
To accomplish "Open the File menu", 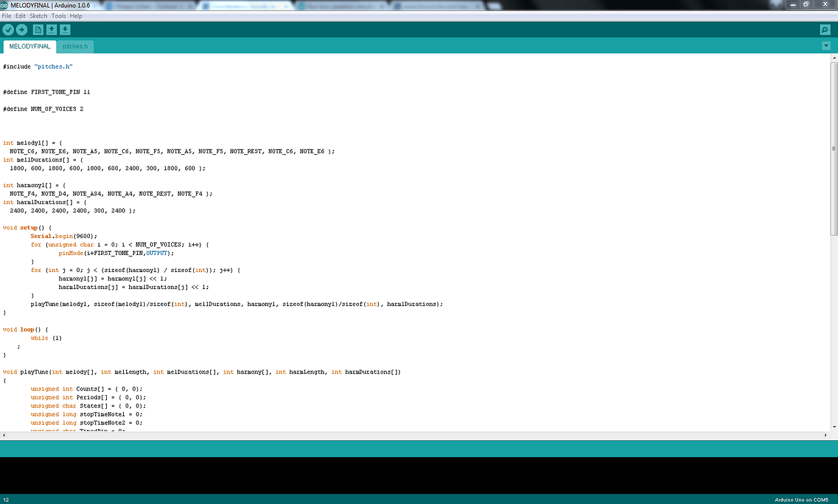I will click(x=6, y=15).
